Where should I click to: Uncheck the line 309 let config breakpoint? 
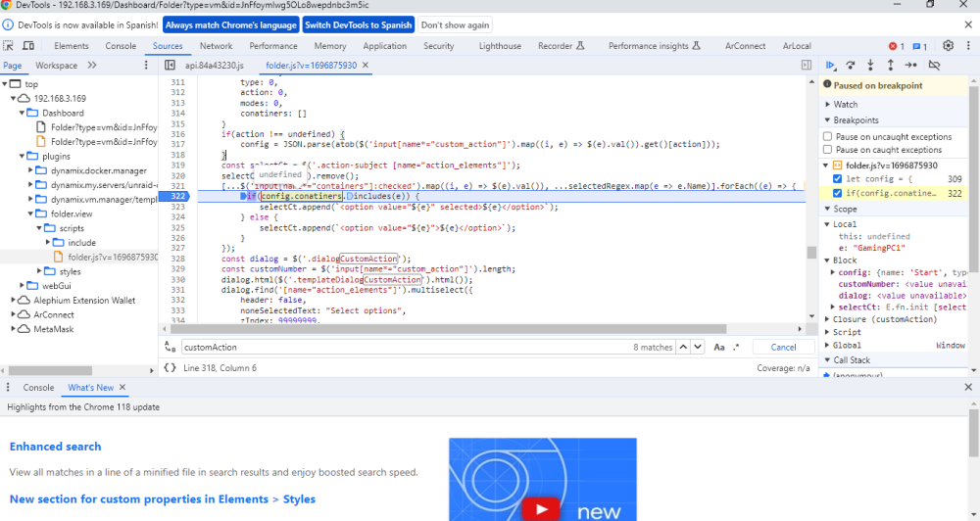838,178
